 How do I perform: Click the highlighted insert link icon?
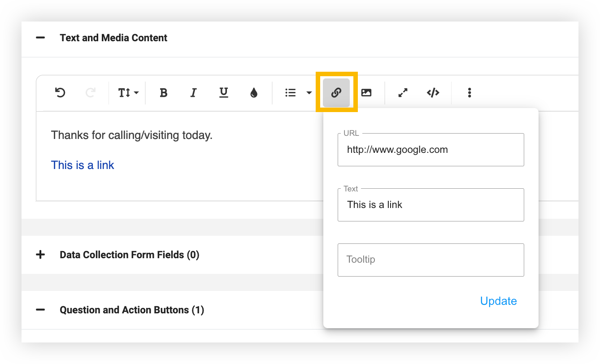336,93
